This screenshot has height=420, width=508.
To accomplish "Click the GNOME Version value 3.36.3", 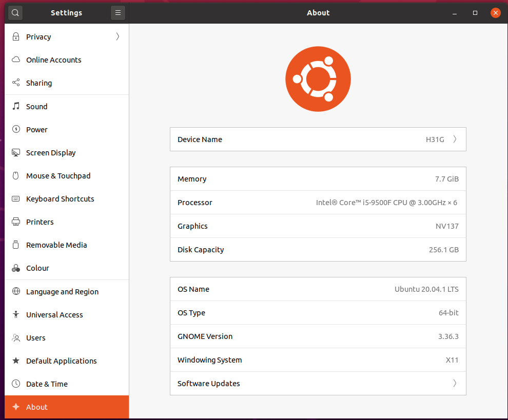I will [448, 336].
